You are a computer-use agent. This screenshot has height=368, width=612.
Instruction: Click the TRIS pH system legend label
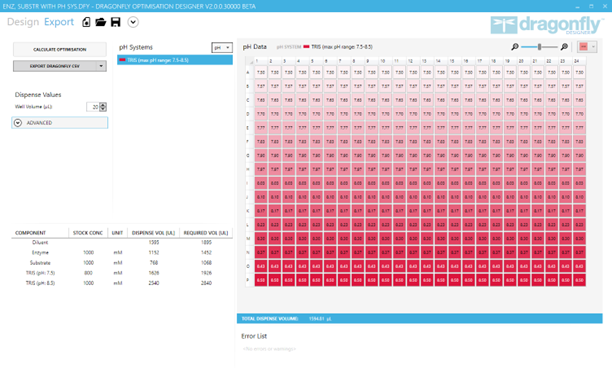tap(342, 47)
